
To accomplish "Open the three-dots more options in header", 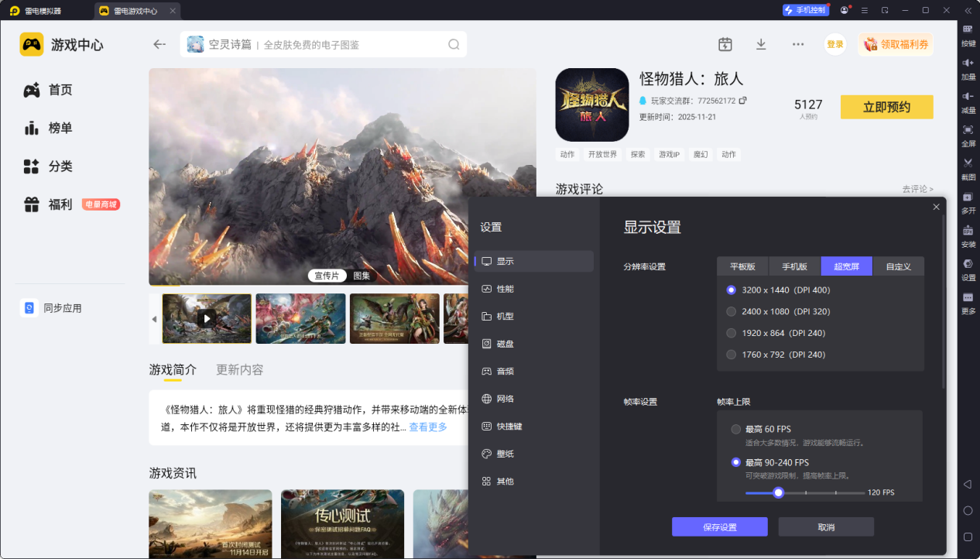I will 798,44.
